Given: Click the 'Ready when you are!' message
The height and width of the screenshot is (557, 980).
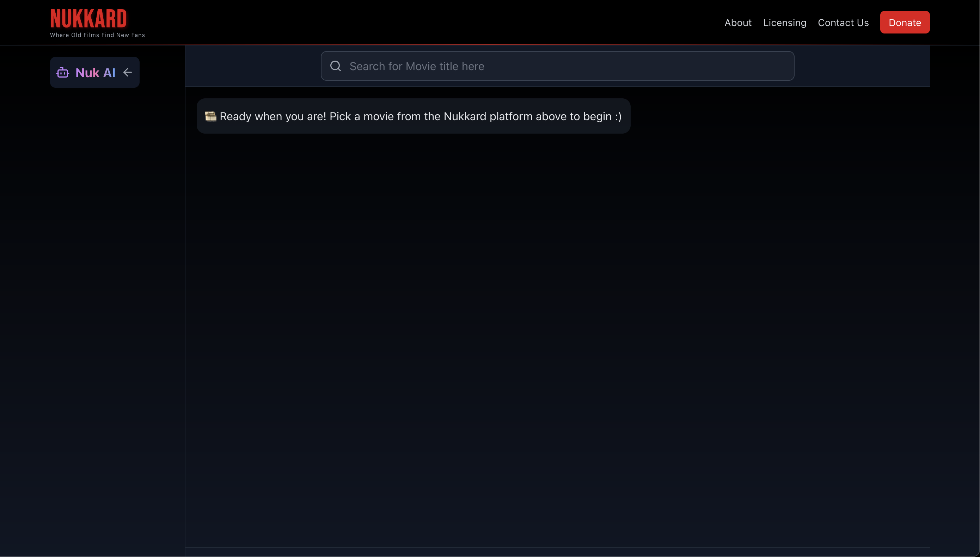Looking at the screenshot, I should (x=413, y=116).
